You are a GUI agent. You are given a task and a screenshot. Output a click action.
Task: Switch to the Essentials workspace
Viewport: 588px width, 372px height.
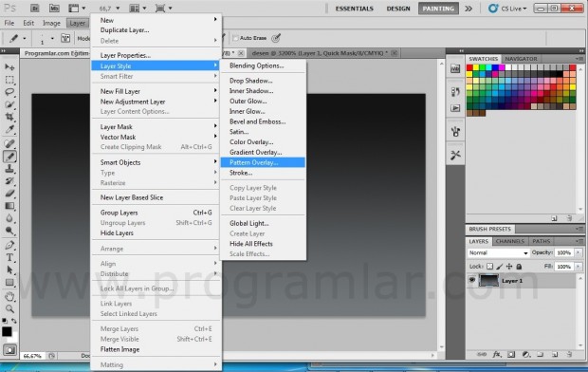pos(355,9)
